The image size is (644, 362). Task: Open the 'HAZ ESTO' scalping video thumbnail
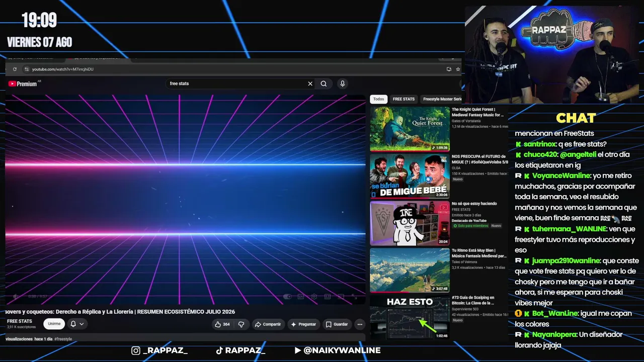pos(410,317)
